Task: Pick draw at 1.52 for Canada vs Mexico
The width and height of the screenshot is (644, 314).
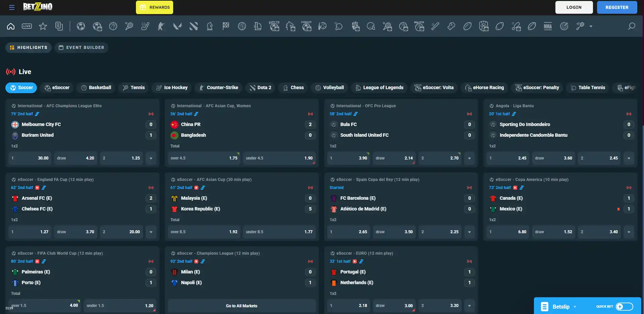Action: pyautogui.click(x=554, y=232)
